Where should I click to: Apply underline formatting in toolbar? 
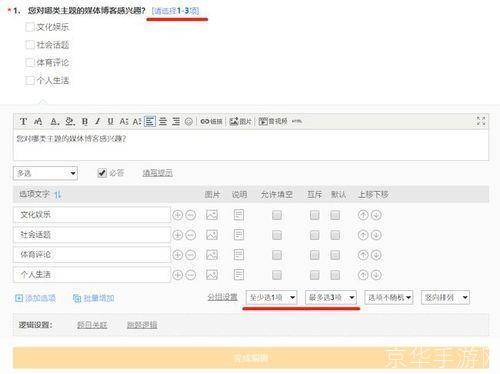tap(111, 121)
